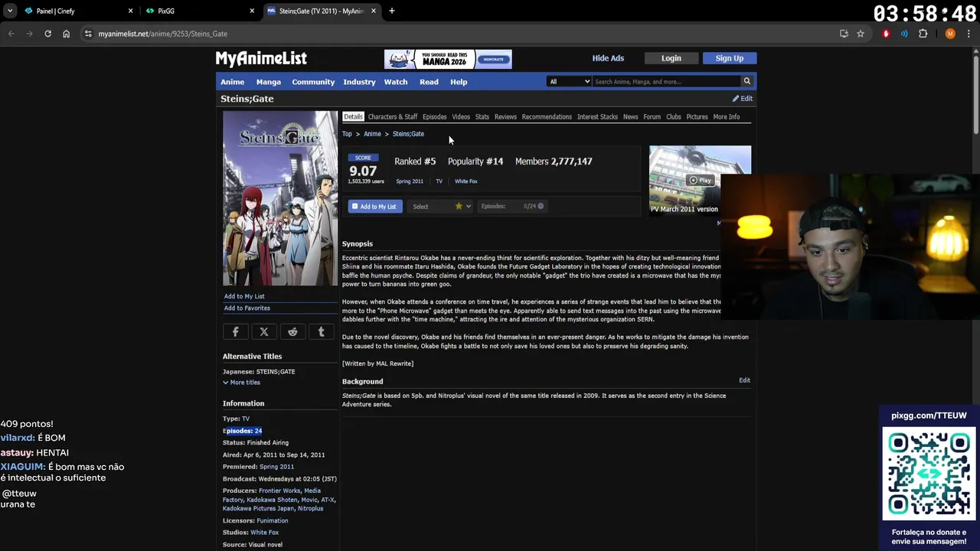
Task: Click Add to My List button
Action: point(375,207)
